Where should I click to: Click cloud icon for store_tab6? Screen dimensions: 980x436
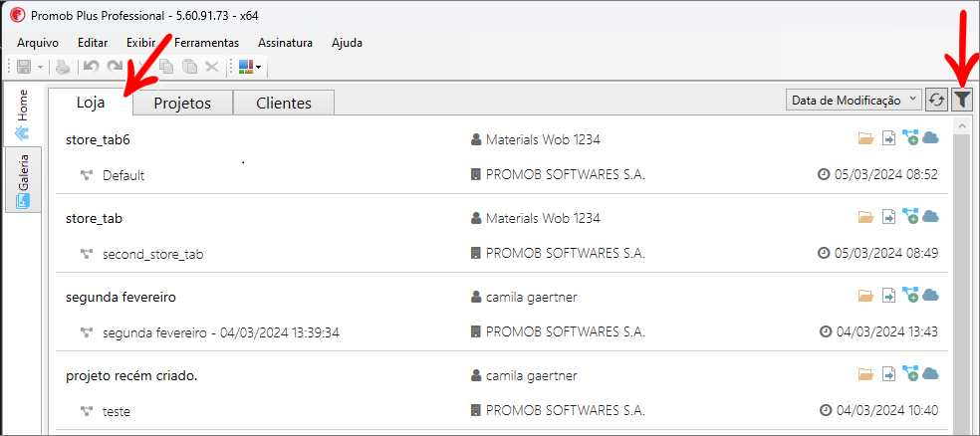930,137
